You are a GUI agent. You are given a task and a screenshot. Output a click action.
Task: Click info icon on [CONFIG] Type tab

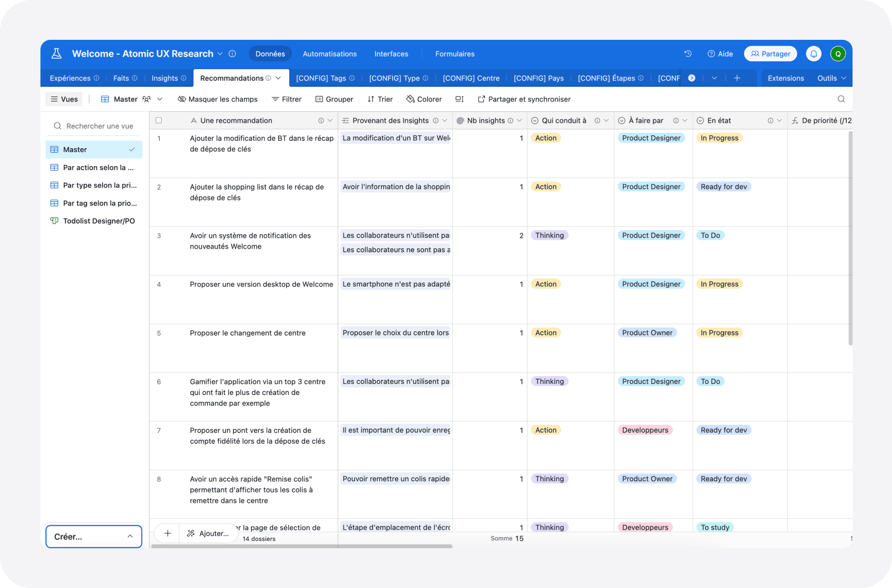click(426, 78)
